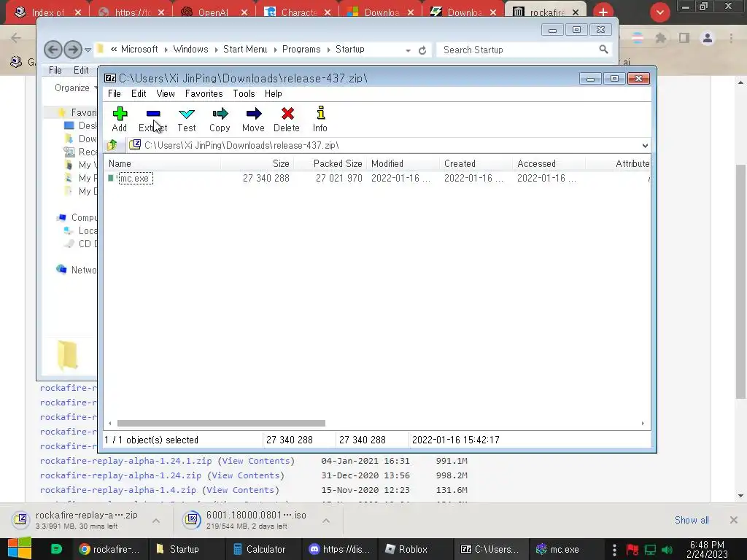Sort by the Name column header
This screenshot has width=747, height=560.
click(x=162, y=163)
